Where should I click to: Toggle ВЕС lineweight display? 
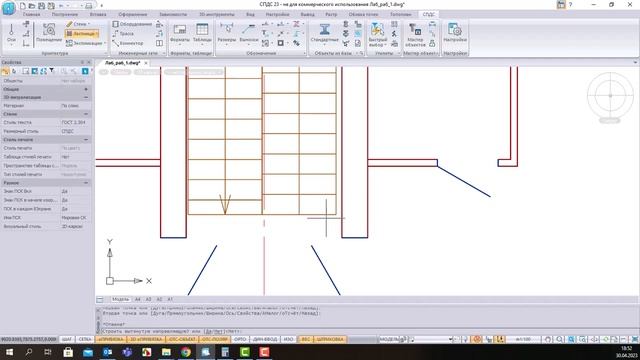coord(306,339)
